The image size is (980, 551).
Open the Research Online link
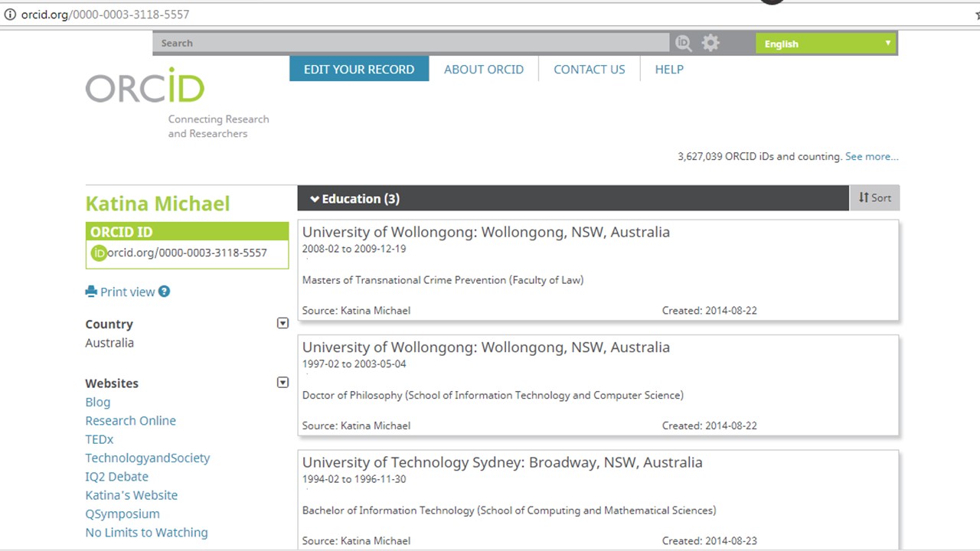131,420
